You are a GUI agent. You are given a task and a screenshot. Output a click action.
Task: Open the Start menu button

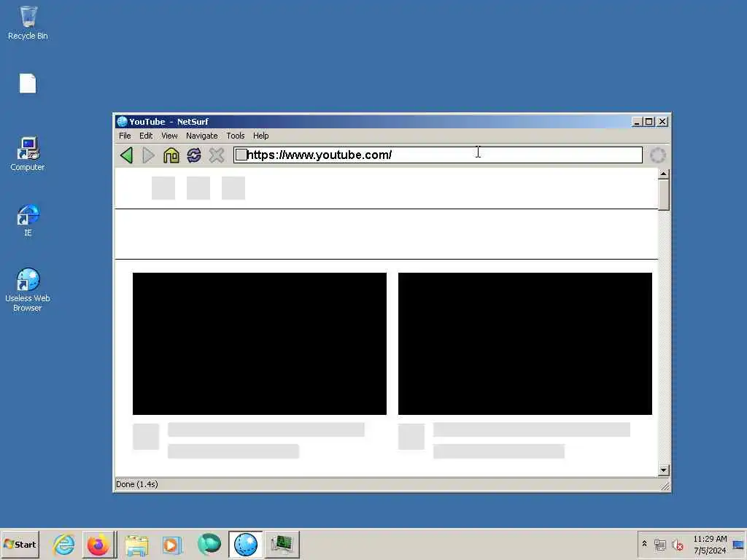[x=20, y=544]
